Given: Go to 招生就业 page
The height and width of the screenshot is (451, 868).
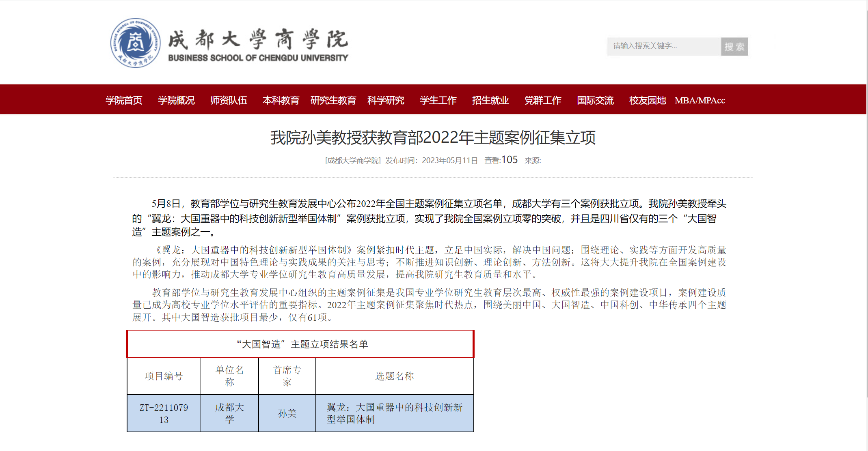Looking at the screenshot, I should [x=490, y=100].
